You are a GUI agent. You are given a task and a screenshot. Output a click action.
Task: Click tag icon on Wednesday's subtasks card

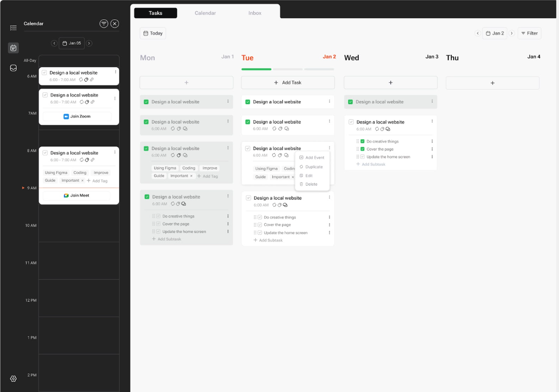pyautogui.click(x=382, y=129)
